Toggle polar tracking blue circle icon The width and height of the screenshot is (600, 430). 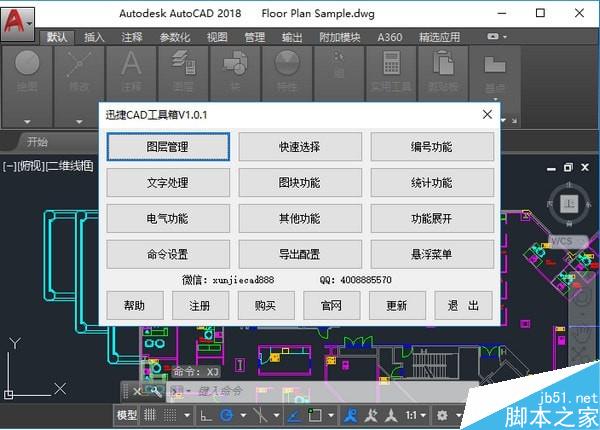pyautogui.click(x=227, y=415)
